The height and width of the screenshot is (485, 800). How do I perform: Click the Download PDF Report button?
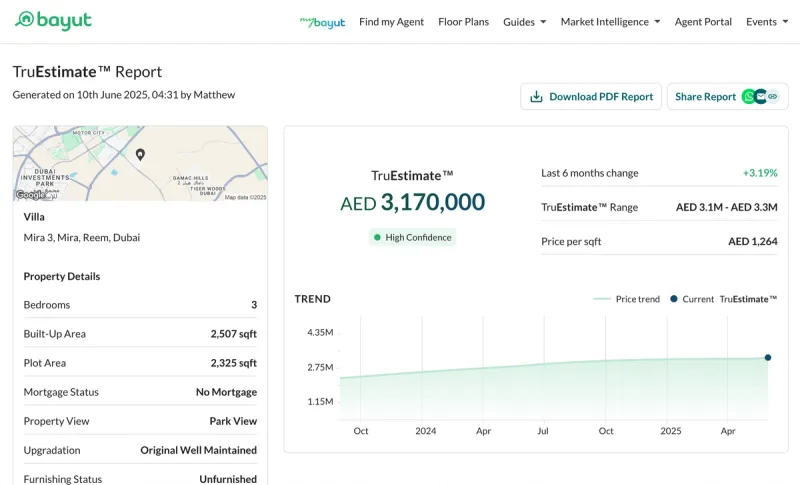[591, 97]
